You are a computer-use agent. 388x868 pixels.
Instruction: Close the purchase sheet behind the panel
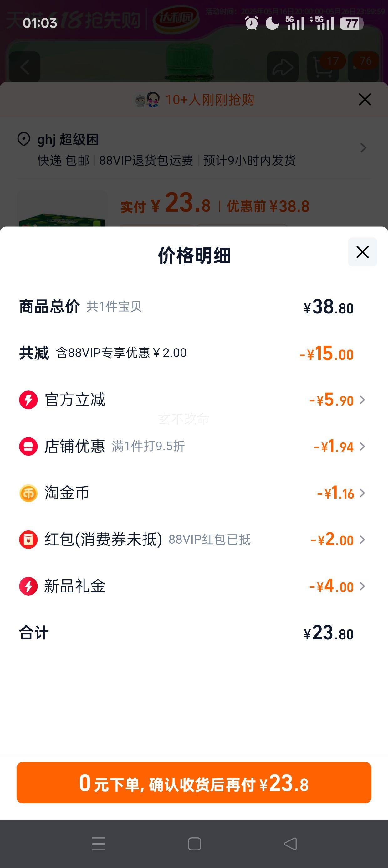(x=365, y=99)
